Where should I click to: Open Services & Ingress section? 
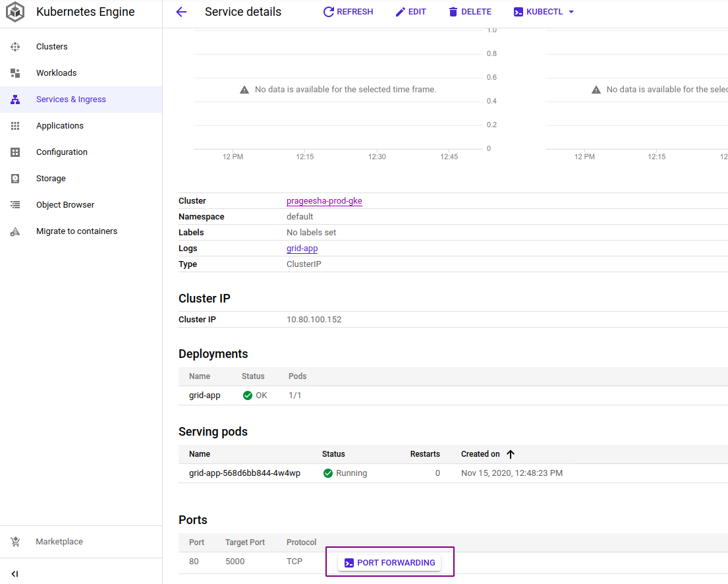[x=70, y=100]
